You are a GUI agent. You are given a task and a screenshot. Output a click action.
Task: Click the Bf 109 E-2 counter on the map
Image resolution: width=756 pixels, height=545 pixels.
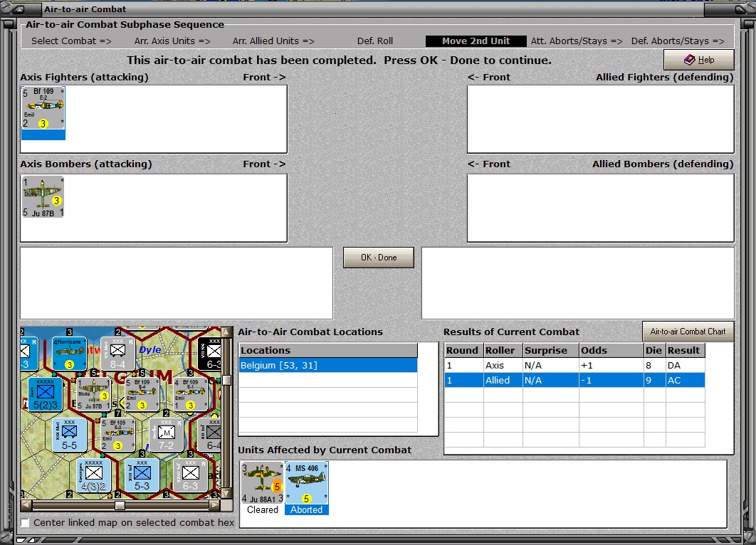point(117,435)
